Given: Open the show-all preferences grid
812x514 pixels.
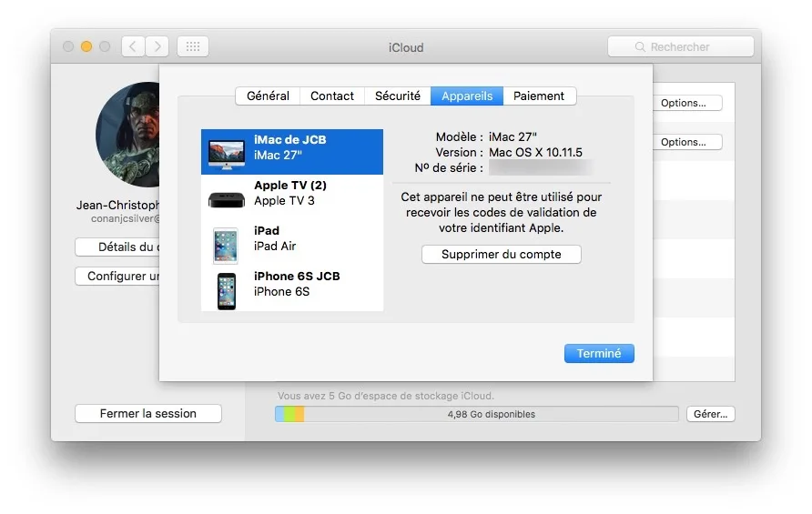Looking at the screenshot, I should point(193,46).
